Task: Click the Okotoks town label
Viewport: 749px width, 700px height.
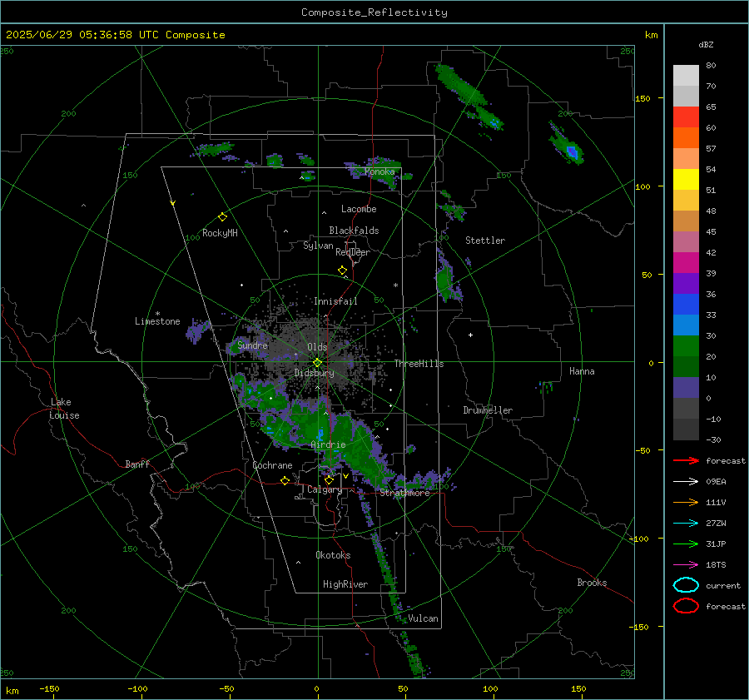Action: (333, 554)
